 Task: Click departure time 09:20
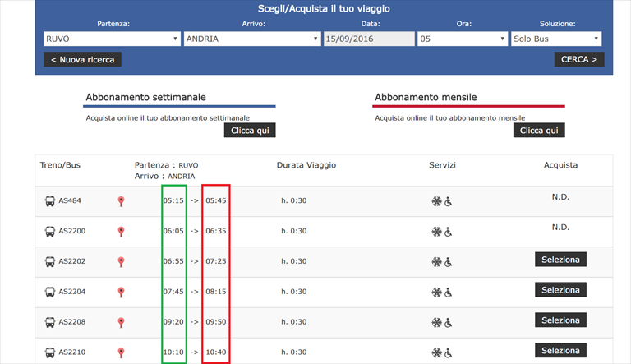[173, 322]
